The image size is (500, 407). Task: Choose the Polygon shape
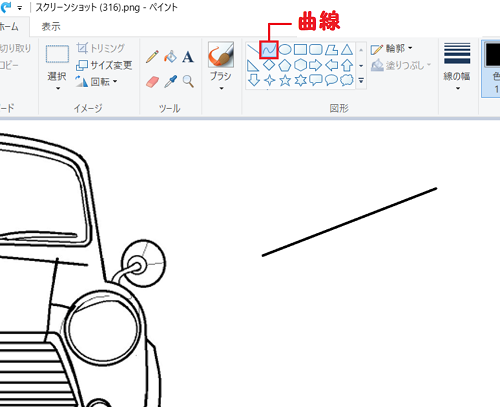point(331,50)
